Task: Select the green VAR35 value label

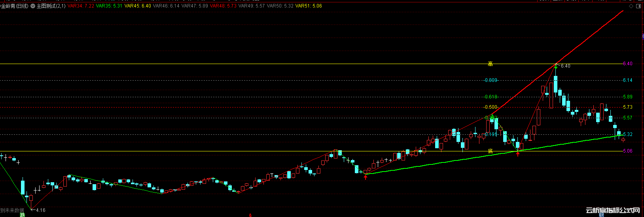Action: point(109,6)
